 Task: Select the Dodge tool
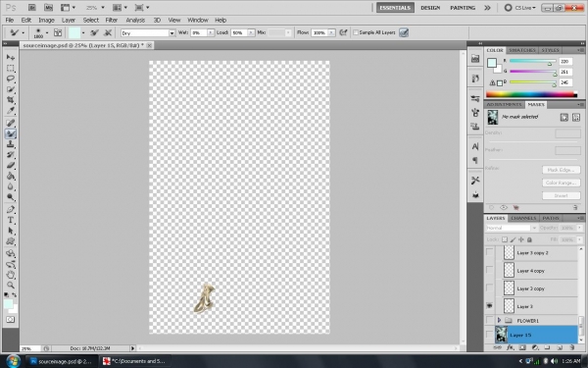(x=11, y=197)
